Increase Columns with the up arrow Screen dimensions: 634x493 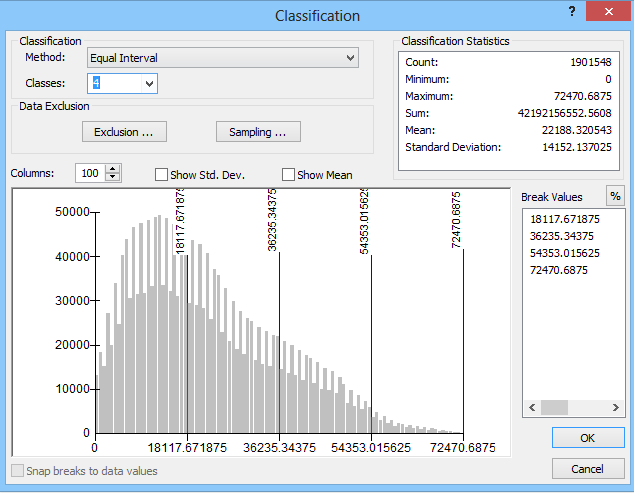pyautogui.click(x=113, y=169)
